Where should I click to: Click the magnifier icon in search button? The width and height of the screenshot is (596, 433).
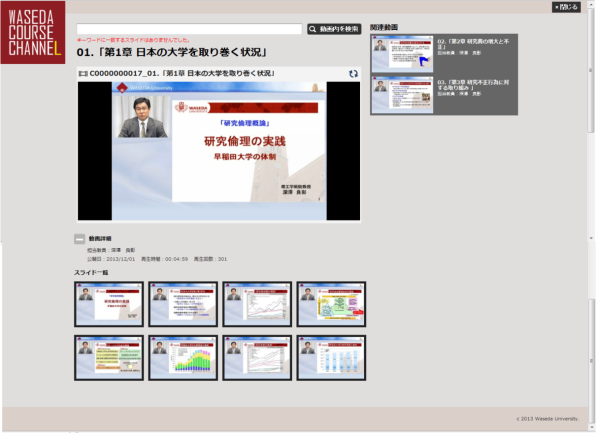pyautogui.click(x=312, y=29)
